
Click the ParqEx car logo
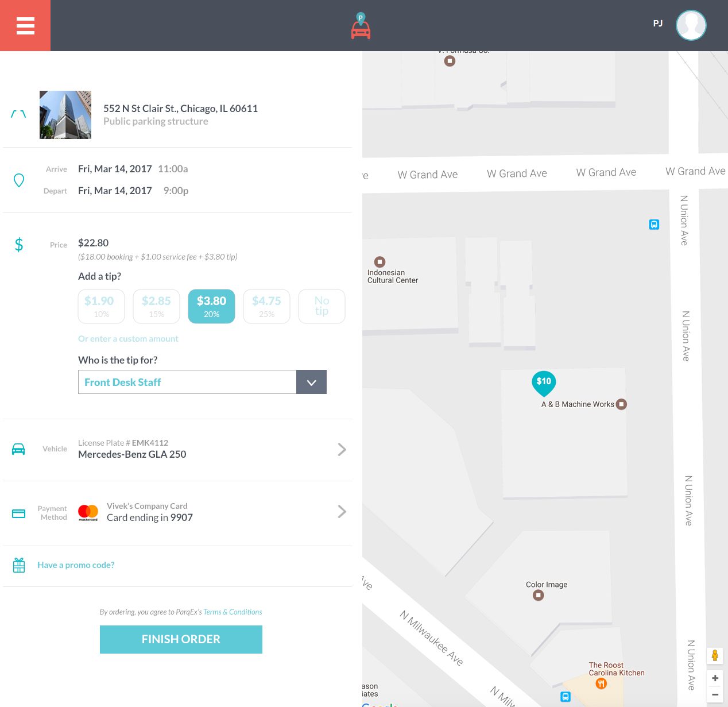[x=361, y=26]
